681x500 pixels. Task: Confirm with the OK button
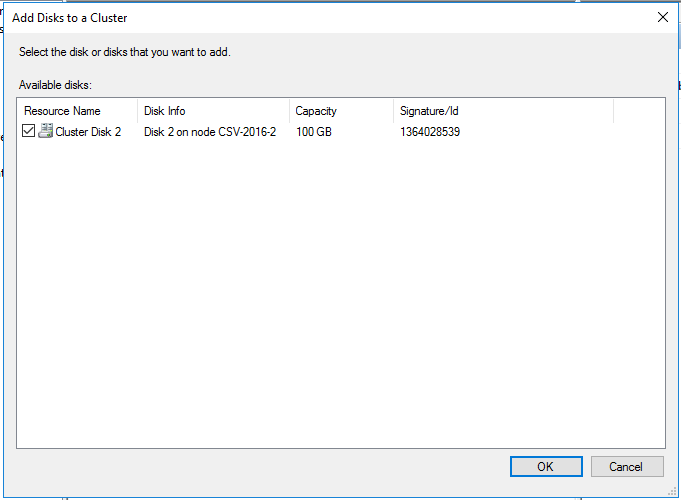pyautogui.click(x=545, y=466)
